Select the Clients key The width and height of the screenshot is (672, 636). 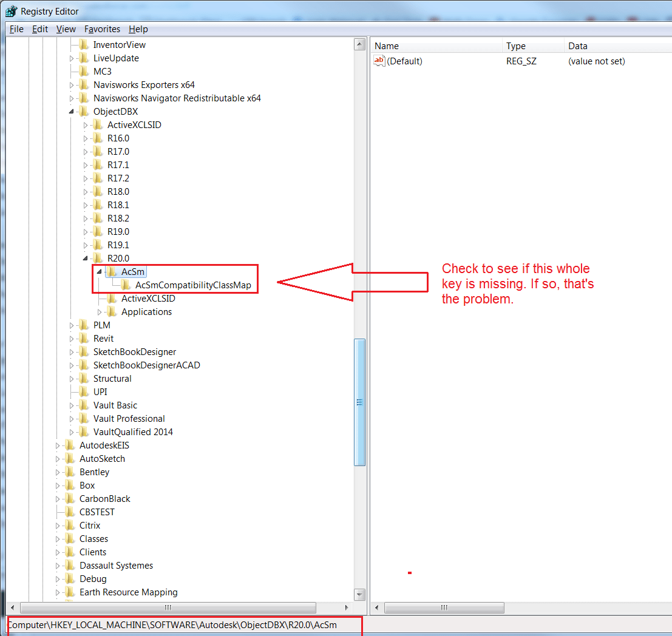point(93,552)
